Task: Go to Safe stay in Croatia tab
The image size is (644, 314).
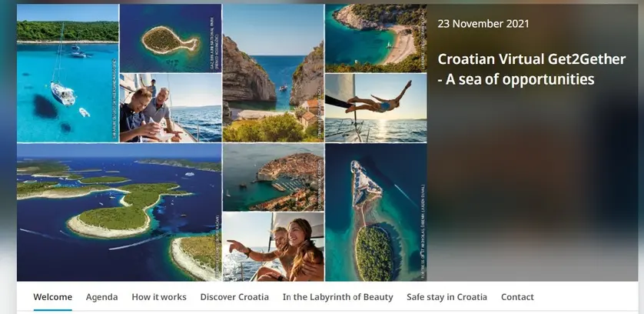Action: 446,297
